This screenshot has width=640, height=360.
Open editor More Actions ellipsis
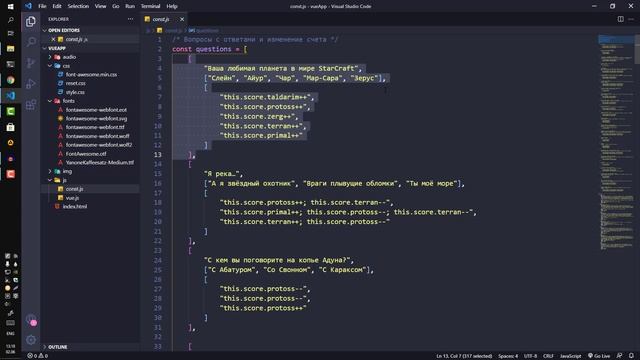tap(631, 19)
